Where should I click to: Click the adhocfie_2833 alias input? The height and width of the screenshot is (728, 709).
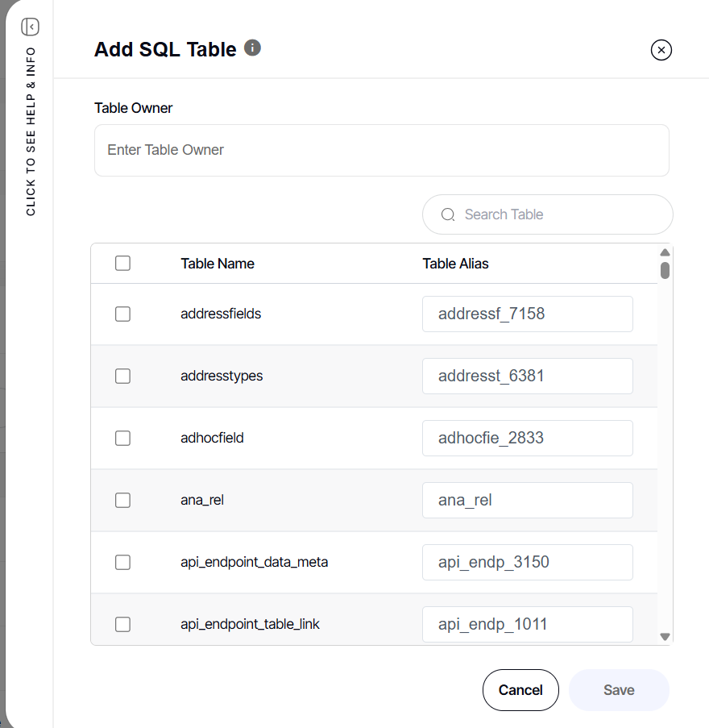[527, 438]
